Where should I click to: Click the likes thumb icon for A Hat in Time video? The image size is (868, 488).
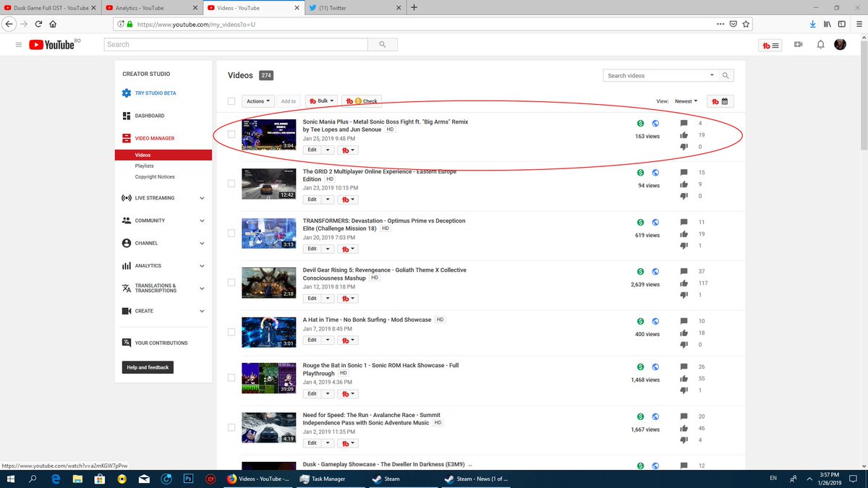684,333
